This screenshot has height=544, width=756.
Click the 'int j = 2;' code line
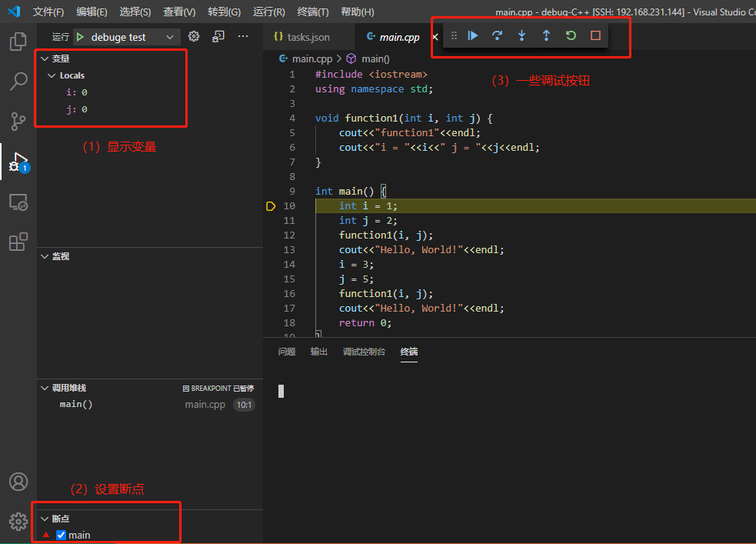tap(368, 221)
